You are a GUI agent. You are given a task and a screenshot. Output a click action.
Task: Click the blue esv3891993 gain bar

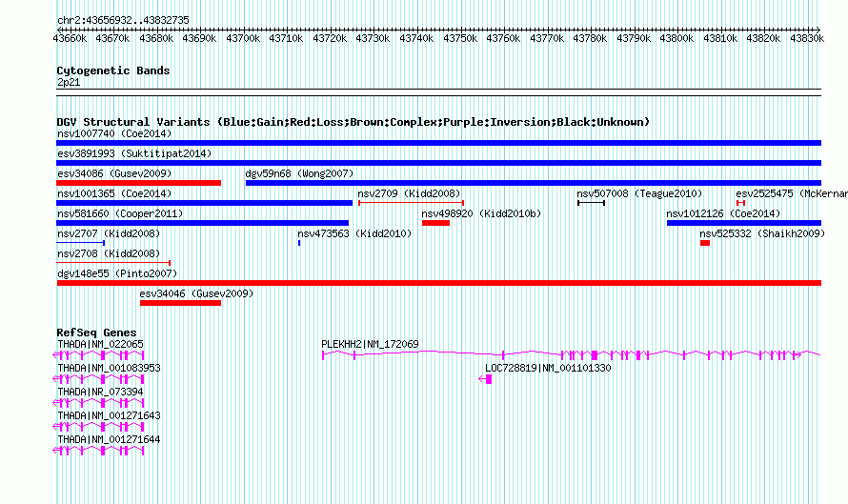[438, 163]
